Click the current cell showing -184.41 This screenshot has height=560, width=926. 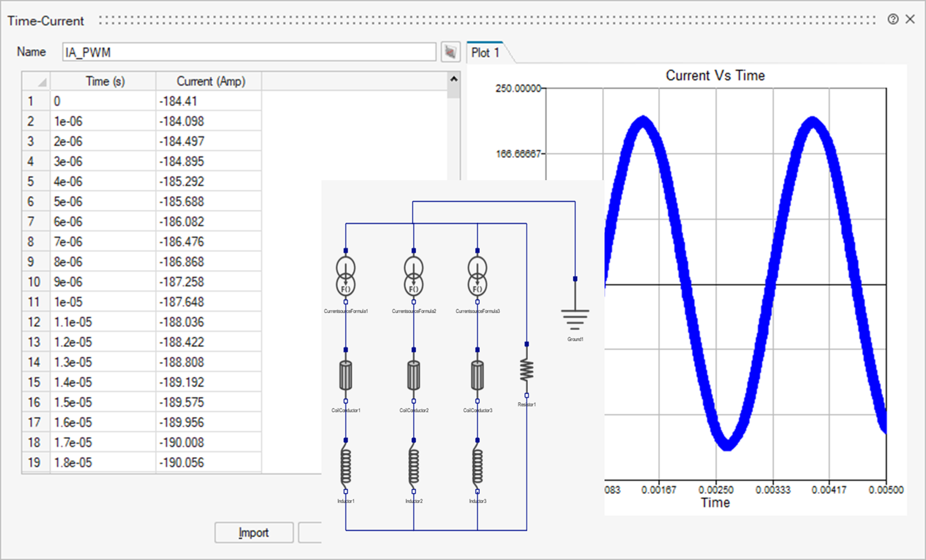coord(208,101)
